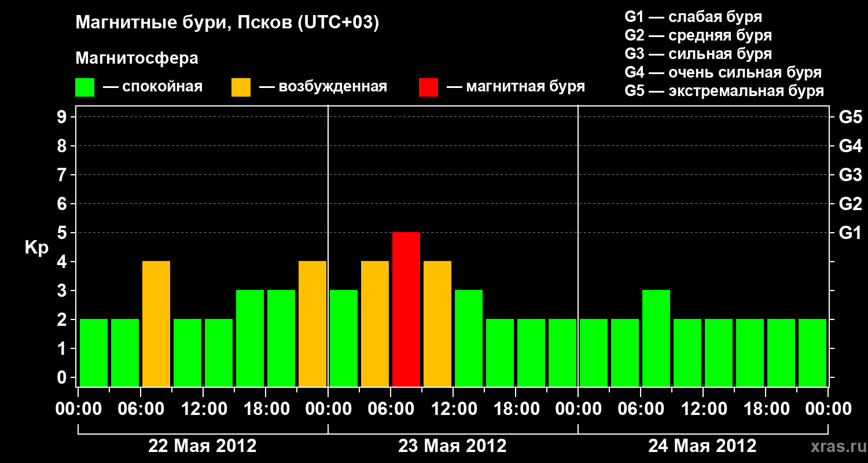This screenshot has height=463, width=868.
Task: Select the orange bar ending at midnight 22 Мая
Action: tap(312, 324)
